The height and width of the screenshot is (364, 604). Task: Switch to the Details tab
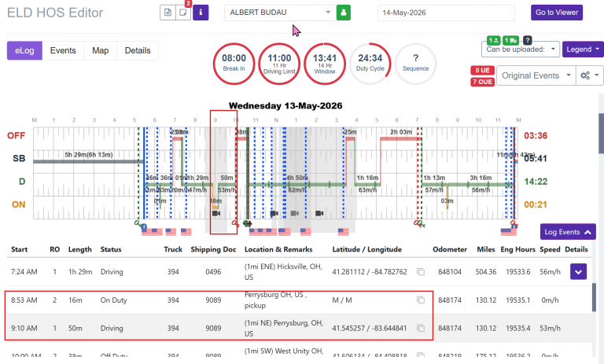coord(138,50)
